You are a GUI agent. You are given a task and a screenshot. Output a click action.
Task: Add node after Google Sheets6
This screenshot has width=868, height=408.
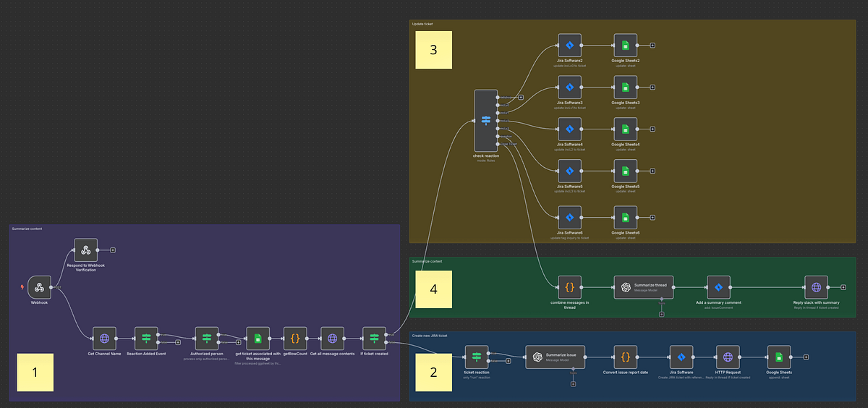tap(652, 218)
